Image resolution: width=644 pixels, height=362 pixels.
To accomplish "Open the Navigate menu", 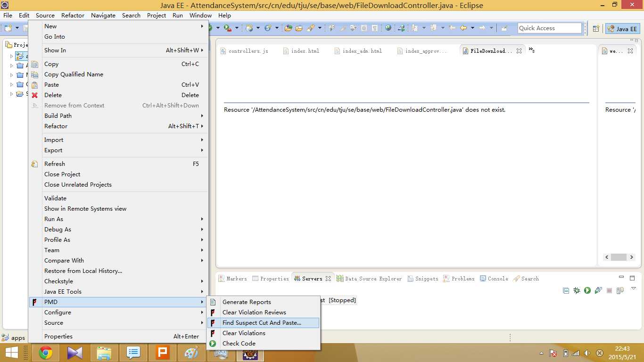I will point(103,15).
